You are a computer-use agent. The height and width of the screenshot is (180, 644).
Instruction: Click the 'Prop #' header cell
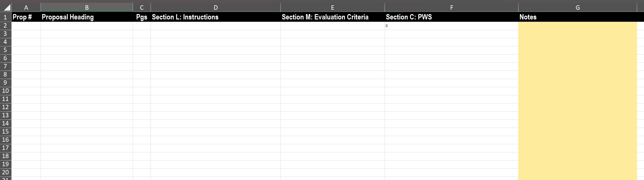26,17
